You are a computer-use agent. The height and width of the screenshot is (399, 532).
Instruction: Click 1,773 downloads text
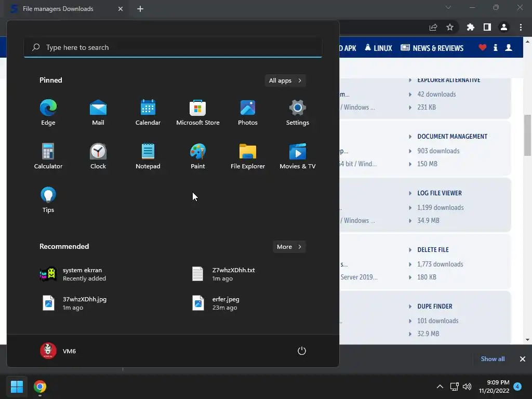440,264
